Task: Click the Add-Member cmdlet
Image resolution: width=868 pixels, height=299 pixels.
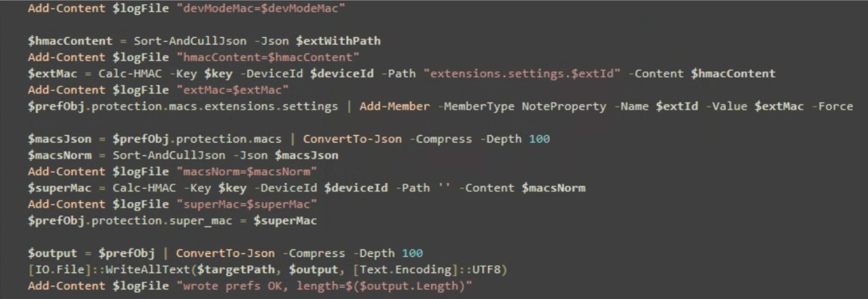Action: coord(395,106)
